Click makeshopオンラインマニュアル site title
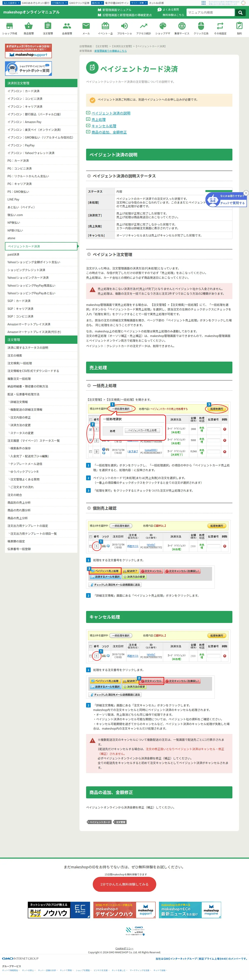Image resolution: width=249 pixels, height=980 pixels. (x=31, y=12)
